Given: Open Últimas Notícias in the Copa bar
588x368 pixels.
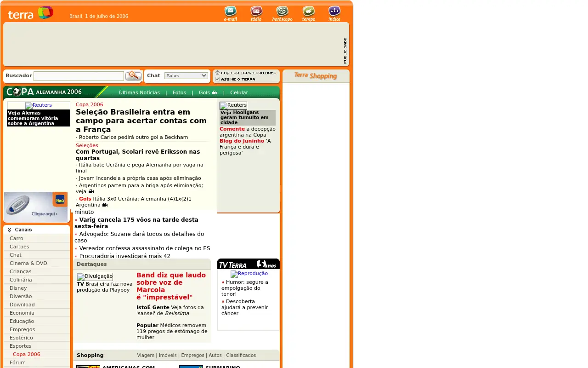Looking at the screenshot, I should 139,92.
